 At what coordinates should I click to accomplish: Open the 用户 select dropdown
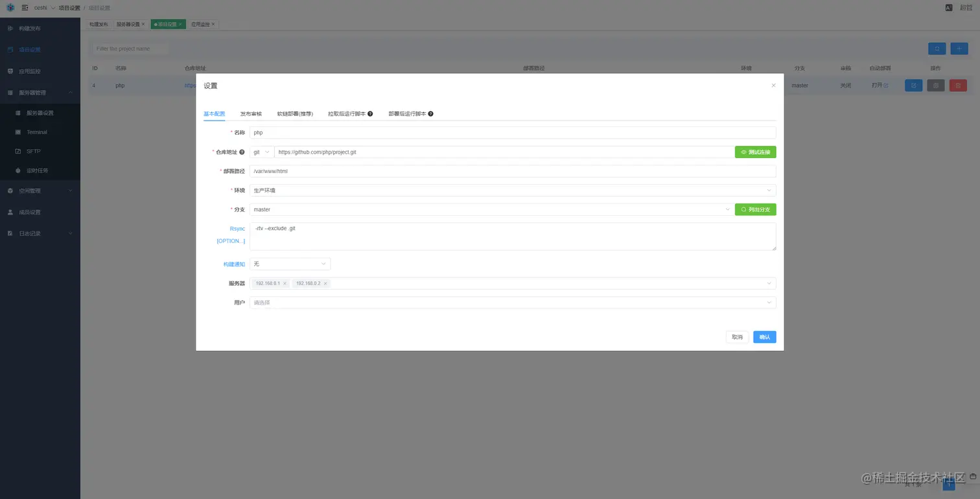coord(513,303)
